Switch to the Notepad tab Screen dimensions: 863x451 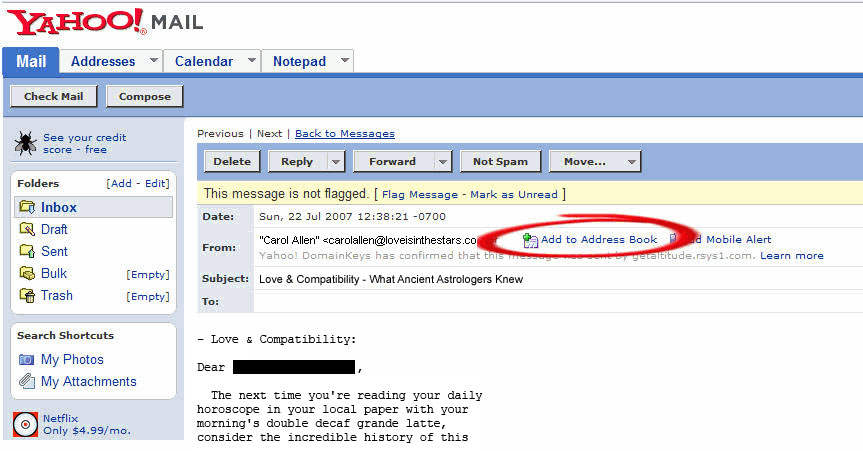tap(299, 61)
